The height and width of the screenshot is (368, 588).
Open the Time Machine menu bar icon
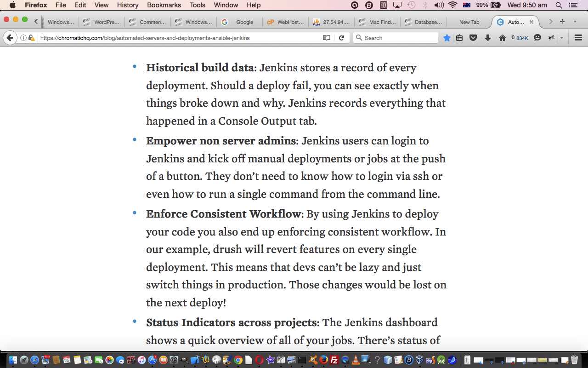coord(412,5)
